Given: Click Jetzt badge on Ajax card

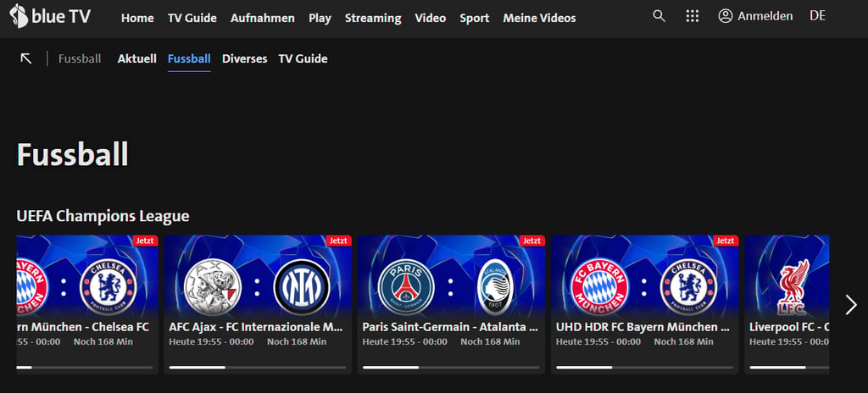Looking at the screenshot, I should click(x=339, y=241).
